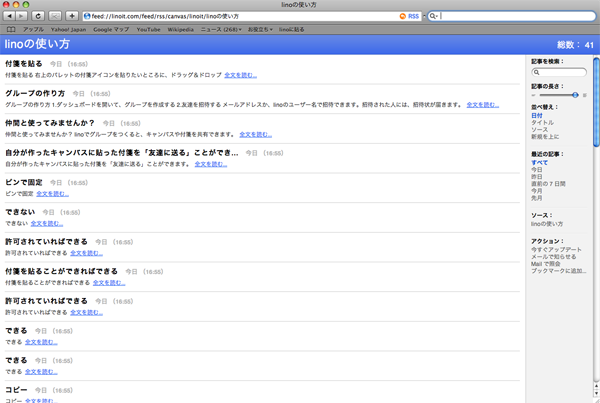This screenshot has width=600, height=403.
Task: Open 全文を読む for 付箋を貼る article
Action: [240, 75]
